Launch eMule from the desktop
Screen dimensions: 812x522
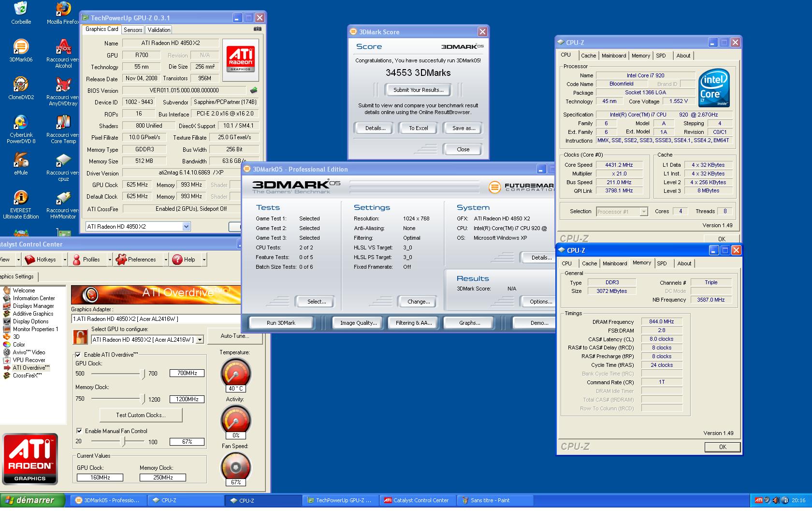pyautogui.click(x=21, y=160)
